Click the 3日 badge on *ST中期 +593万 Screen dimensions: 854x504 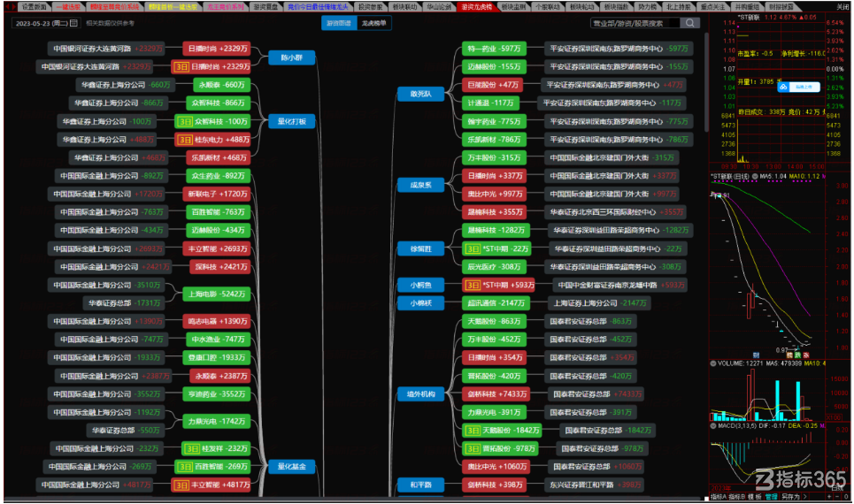tap(473, 286)
